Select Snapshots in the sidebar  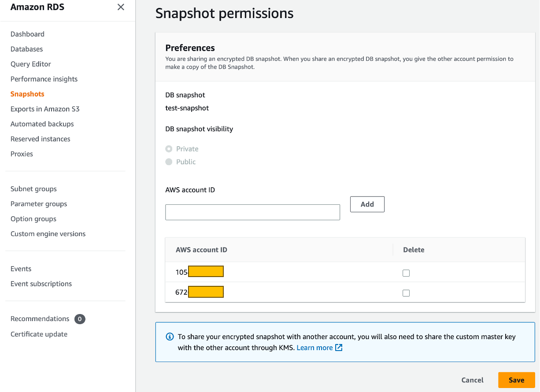pyautogui.click(x=27, y=94)
